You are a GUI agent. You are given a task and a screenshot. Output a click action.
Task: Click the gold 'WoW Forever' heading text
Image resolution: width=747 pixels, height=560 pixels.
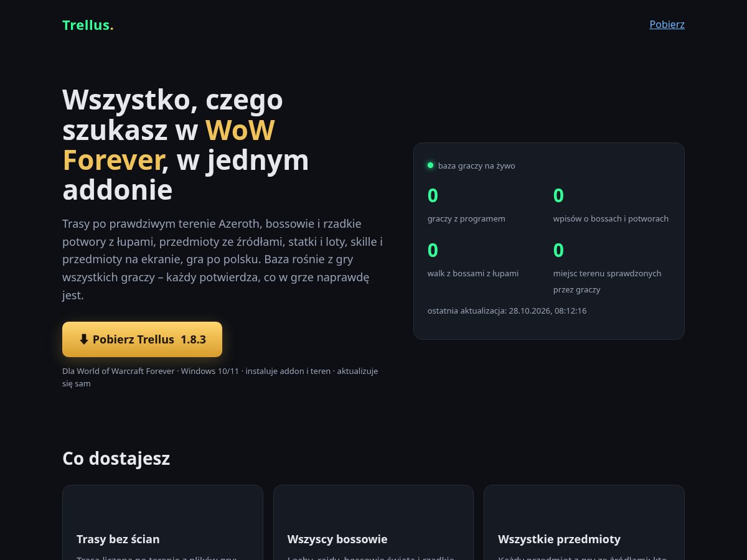point(169,145)
